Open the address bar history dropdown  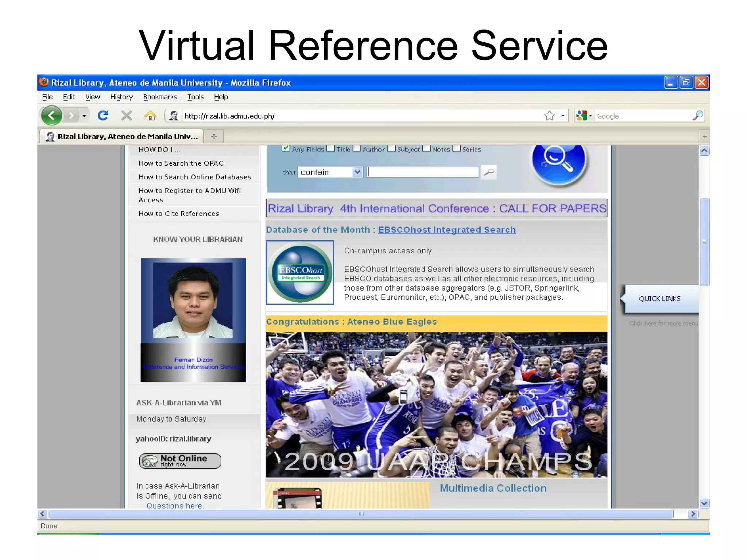[x=563, y=116]
